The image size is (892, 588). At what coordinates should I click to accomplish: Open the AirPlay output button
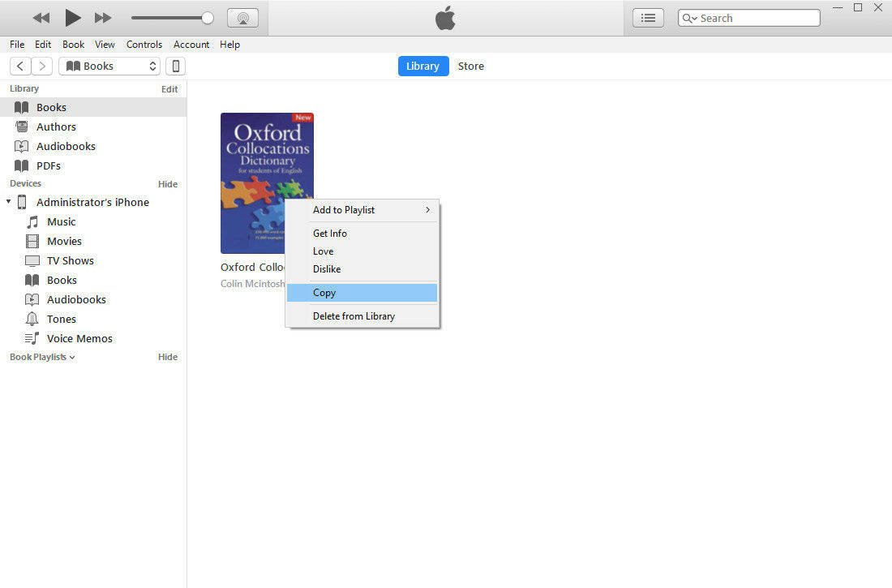[243, 18]
